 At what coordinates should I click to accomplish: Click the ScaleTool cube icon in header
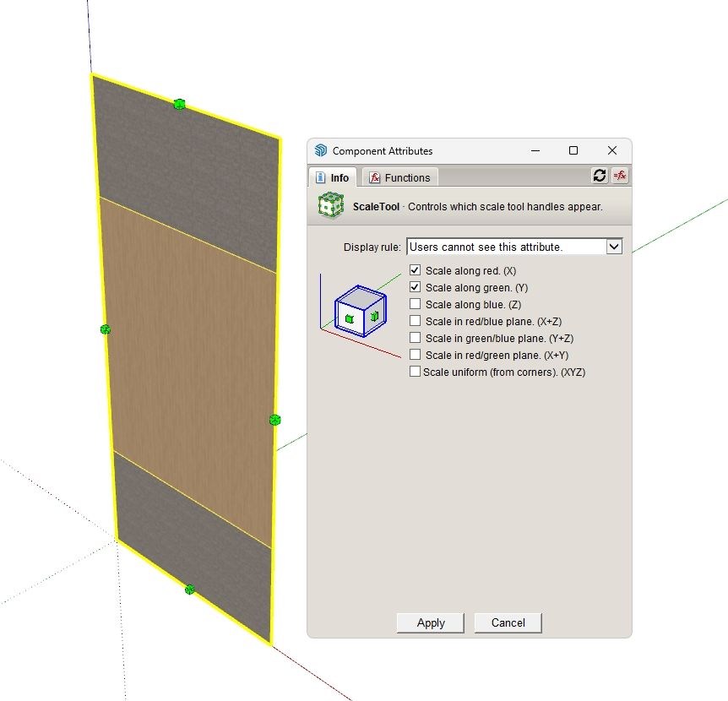[x=330, y=206]
